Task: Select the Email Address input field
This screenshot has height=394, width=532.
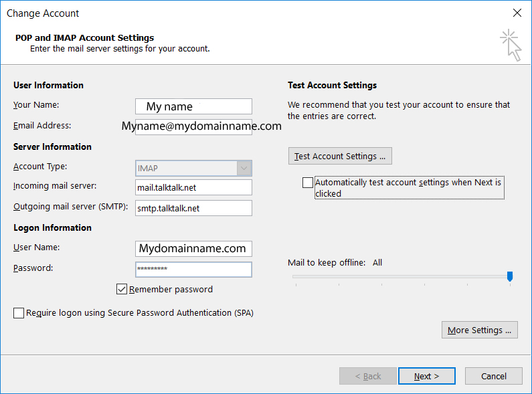Action: [x=193, y=126]
